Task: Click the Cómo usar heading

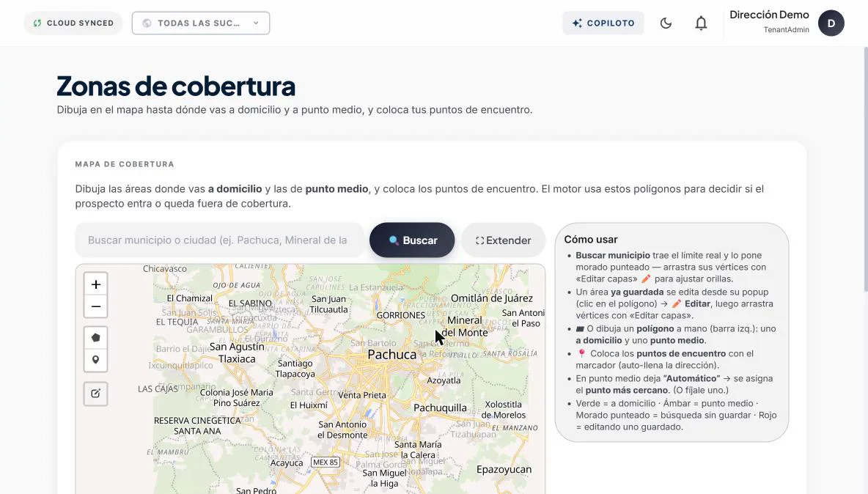Action: (591, 240)
